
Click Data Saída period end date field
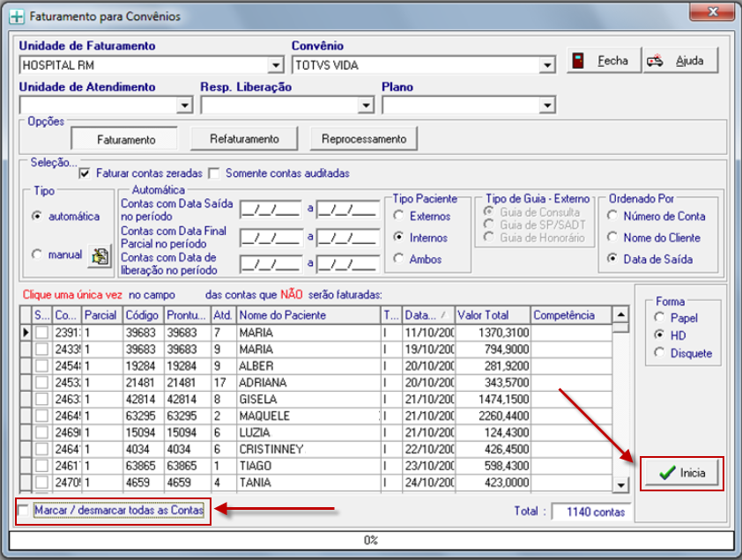coord(348,210)
